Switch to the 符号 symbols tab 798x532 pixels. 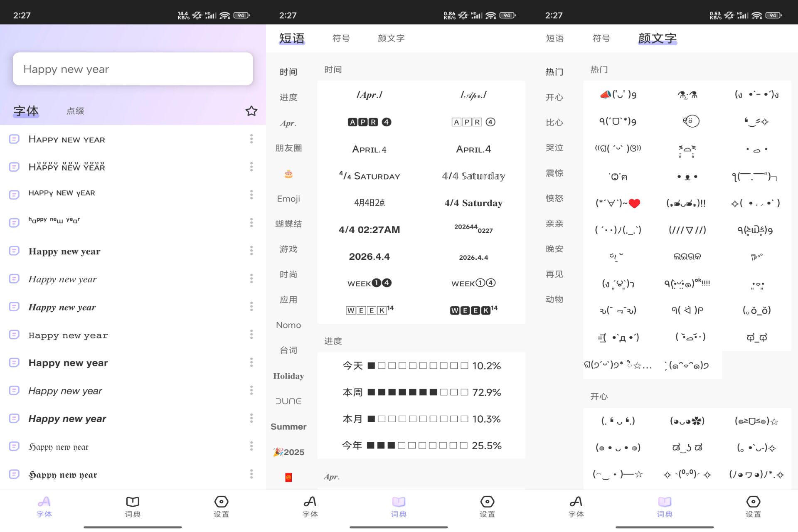342,38
